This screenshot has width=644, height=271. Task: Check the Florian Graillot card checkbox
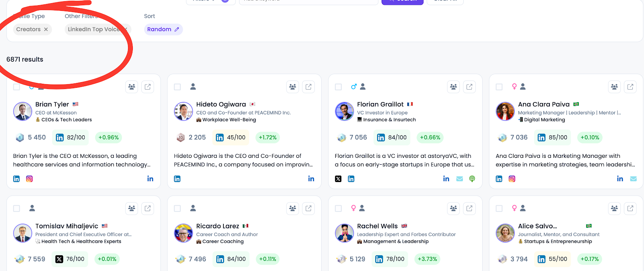tap(339, 87)
